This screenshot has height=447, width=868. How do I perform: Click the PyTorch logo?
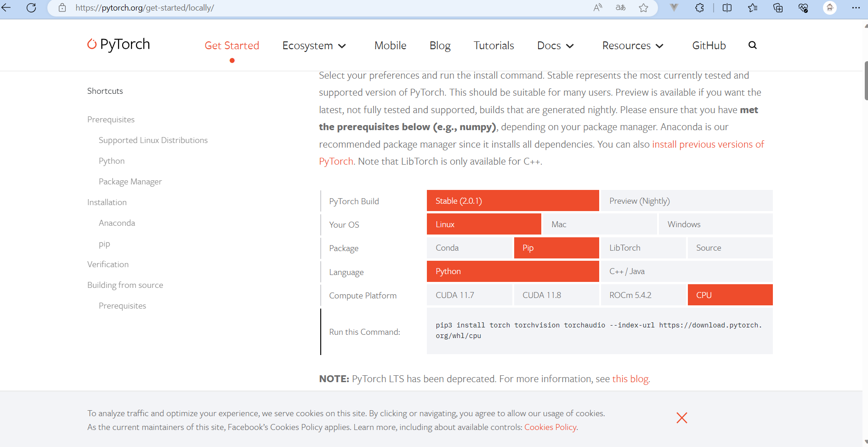pyautogui.click(x=119, y=44)
